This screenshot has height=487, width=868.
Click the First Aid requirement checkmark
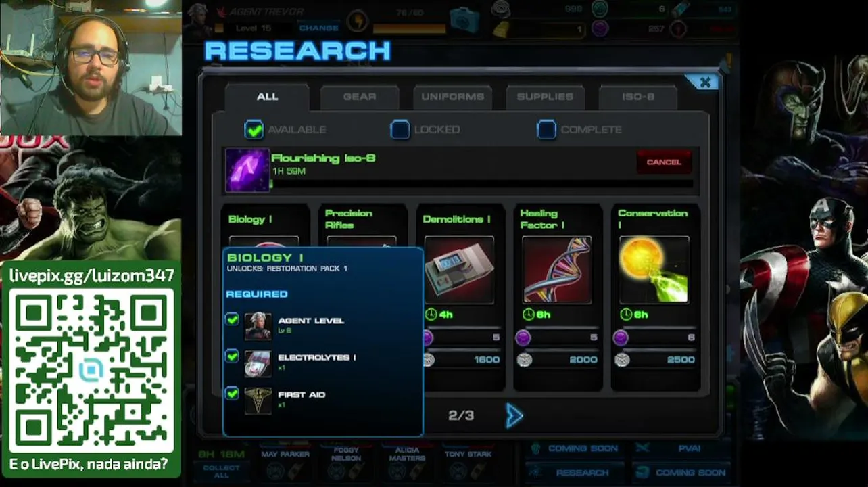point(233,393)
